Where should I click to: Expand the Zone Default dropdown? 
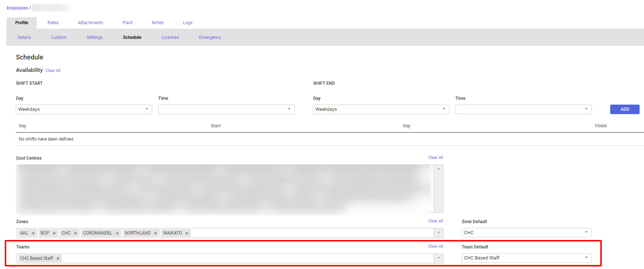pos(526,233)
